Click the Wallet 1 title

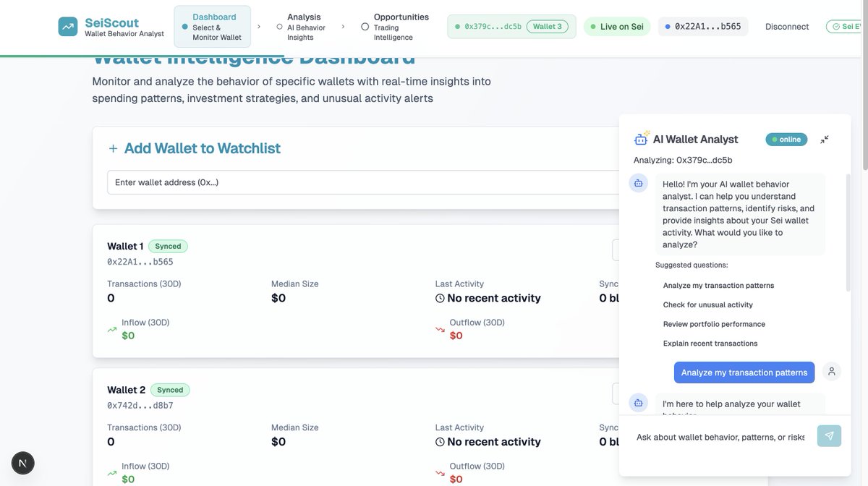click(125, 247)
